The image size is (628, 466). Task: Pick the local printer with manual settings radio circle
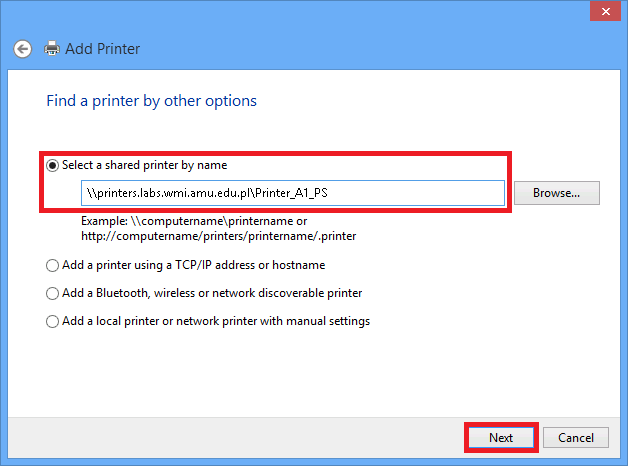[x=52, y=321]
